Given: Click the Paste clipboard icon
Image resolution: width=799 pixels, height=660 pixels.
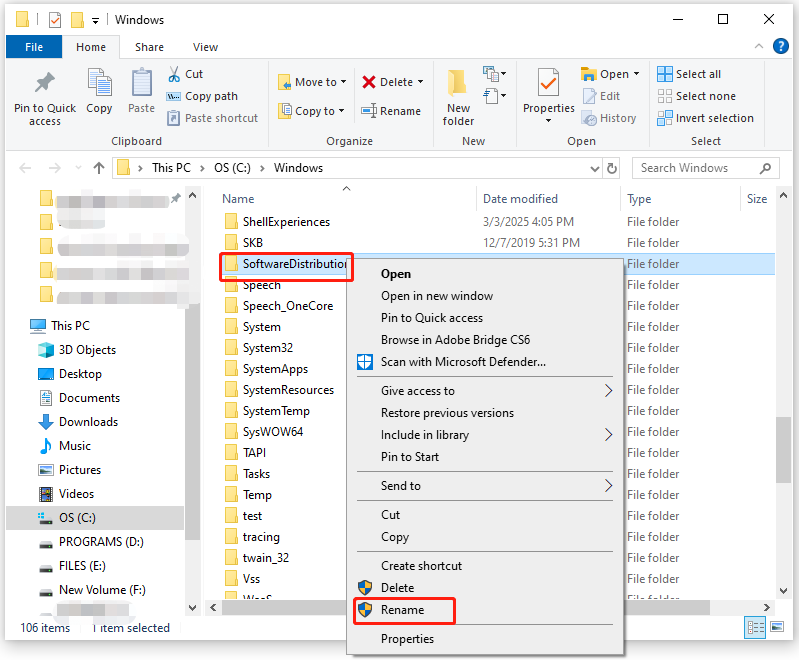Looking at the screenshot, I should [x=141, y=83].
